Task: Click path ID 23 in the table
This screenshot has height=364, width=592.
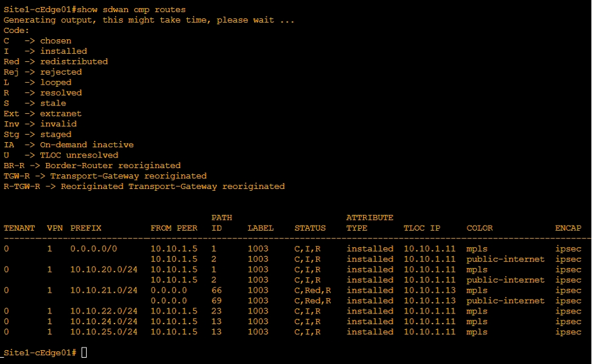Action: (216, 312)
